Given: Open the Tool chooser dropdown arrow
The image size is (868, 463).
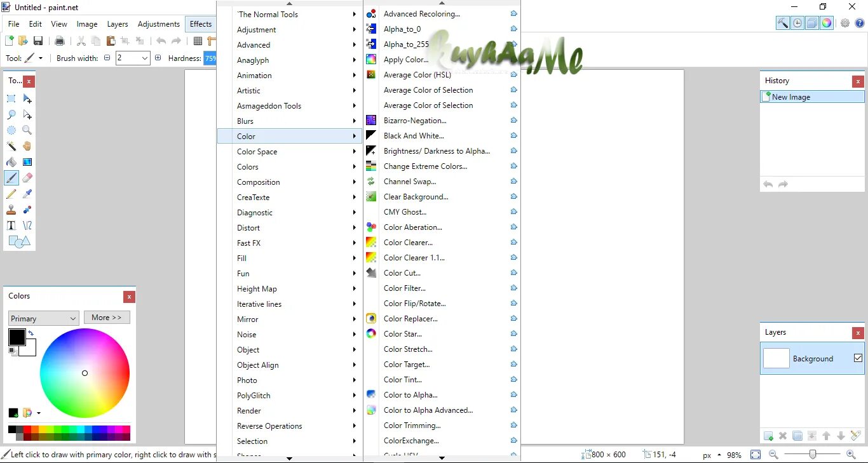Looking at the screenshot, I should coord(41,58).
